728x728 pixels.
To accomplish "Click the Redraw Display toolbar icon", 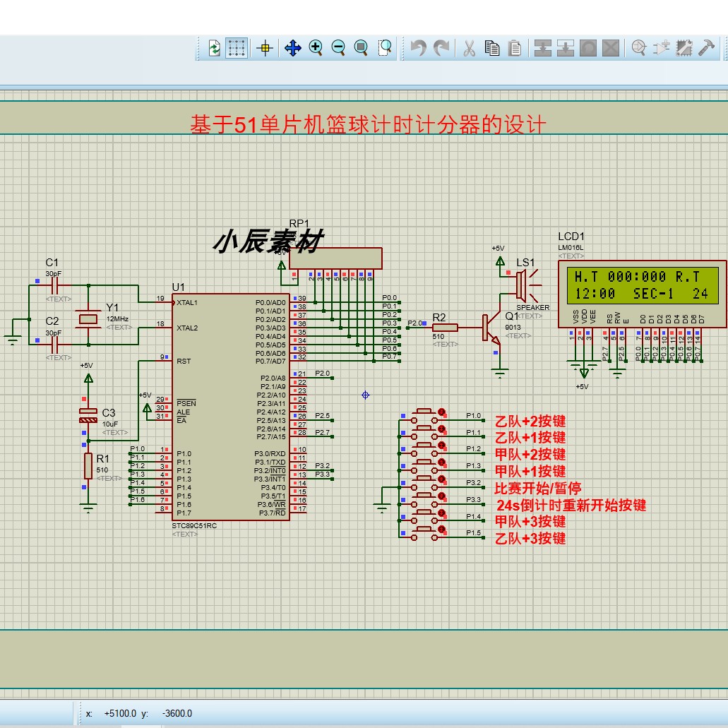I will 213,47.
